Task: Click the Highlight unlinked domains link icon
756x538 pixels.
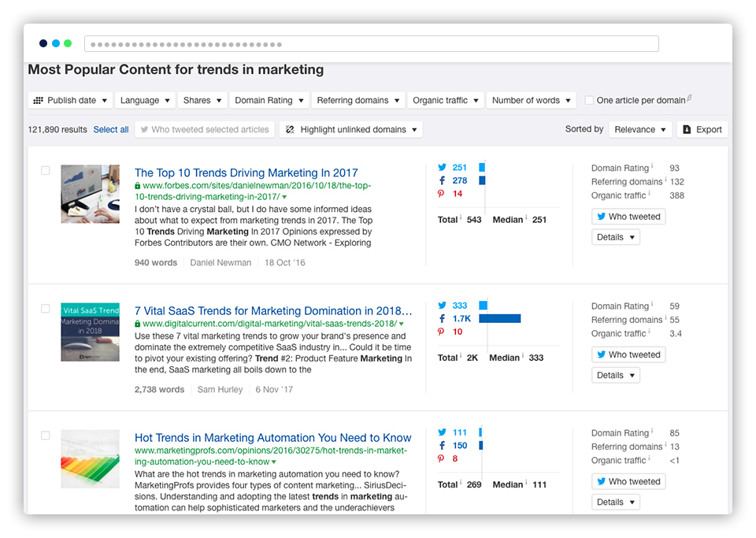Action: [x=290, y=130]
